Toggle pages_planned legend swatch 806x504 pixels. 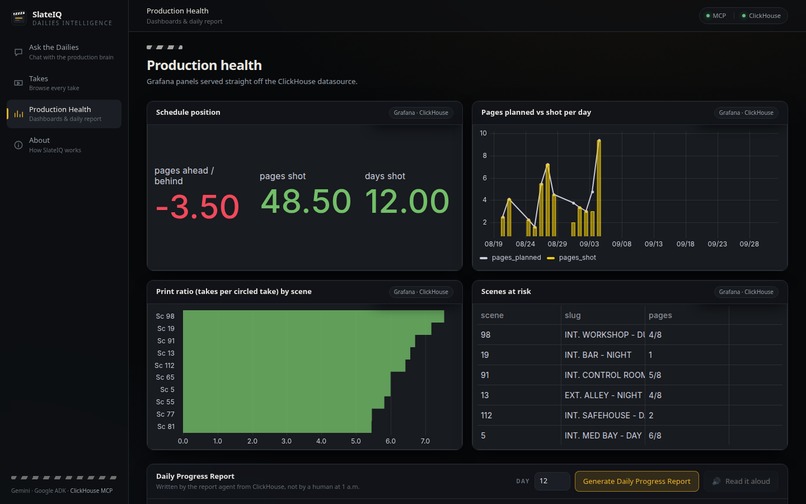(x=483, y=258)
